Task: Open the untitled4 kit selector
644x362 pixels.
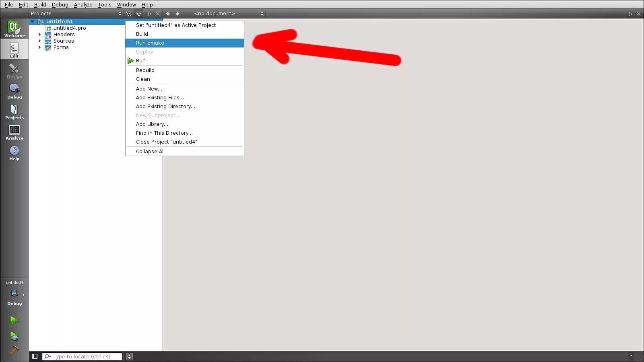Action: 14,294
